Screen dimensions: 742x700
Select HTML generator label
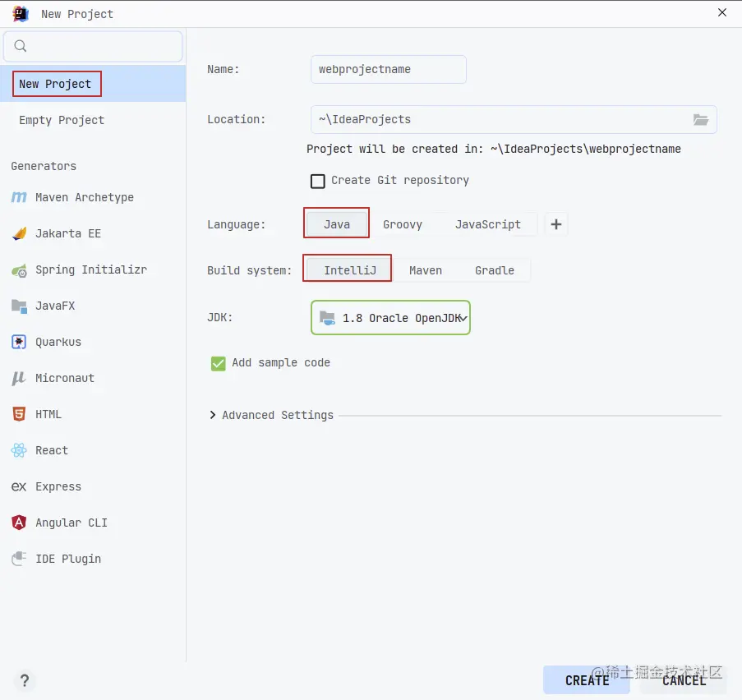[48, 414]
